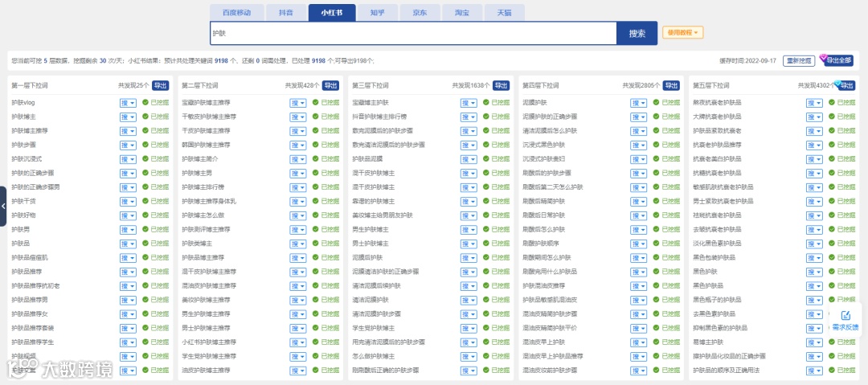This screenshot has width=868, height=385.
Task: Switch to the 天猫 tab
Action: [504, 13]
